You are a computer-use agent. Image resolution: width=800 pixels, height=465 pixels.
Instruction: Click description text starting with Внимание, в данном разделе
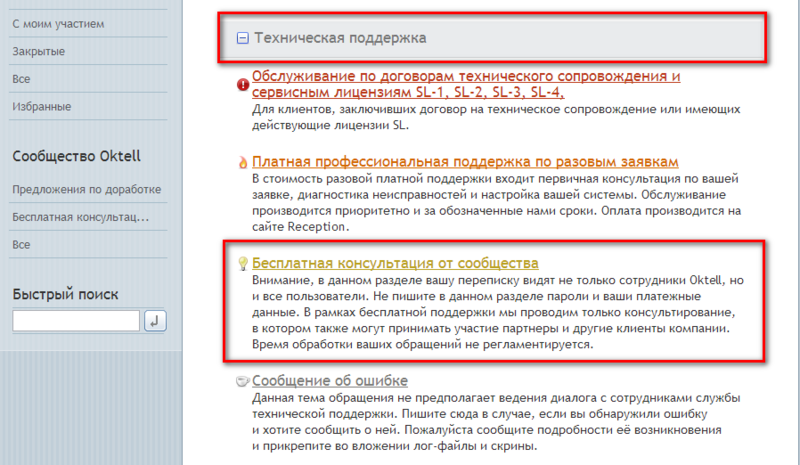[x=498, y=312]
